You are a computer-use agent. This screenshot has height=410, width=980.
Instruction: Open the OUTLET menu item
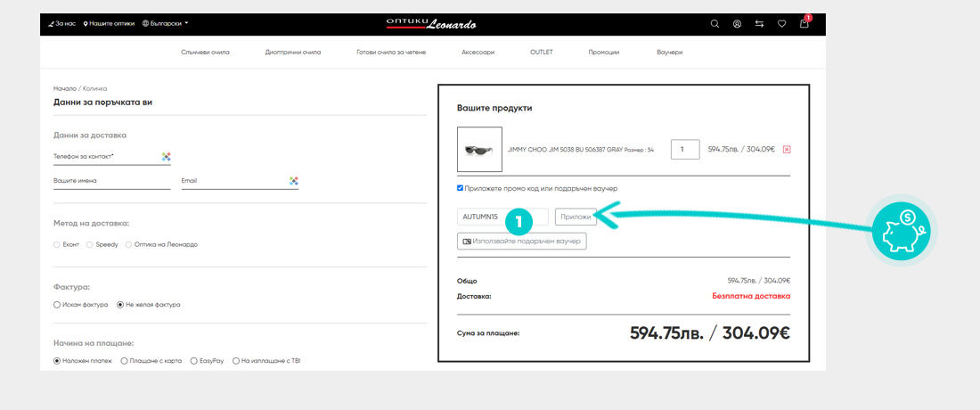pyautogui.click(x=541, y=53)
